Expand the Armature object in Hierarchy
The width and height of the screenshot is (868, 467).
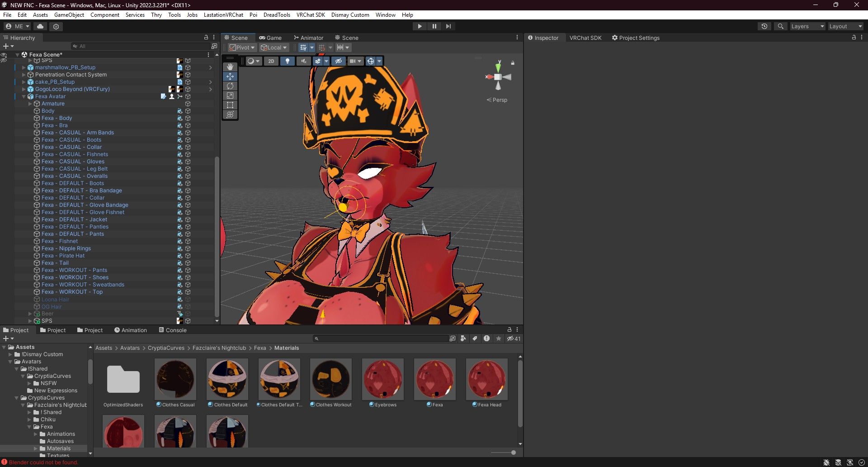point(30,104)
